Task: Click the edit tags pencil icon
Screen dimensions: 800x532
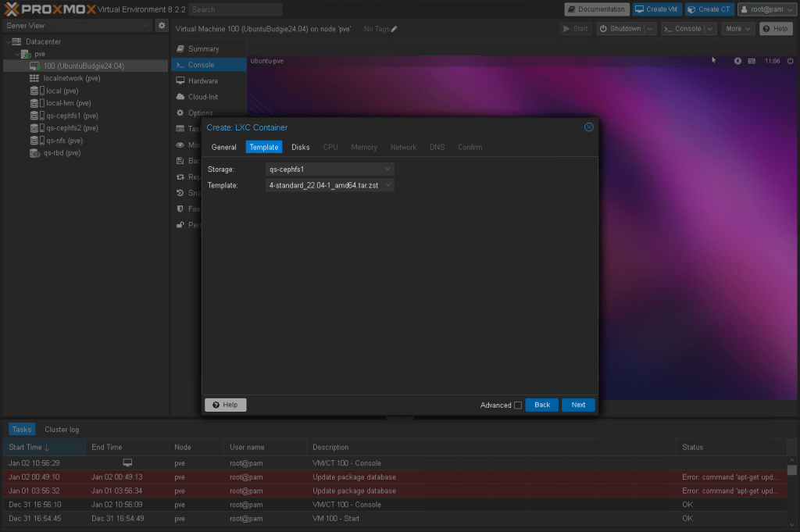Action: click(395, 29)
